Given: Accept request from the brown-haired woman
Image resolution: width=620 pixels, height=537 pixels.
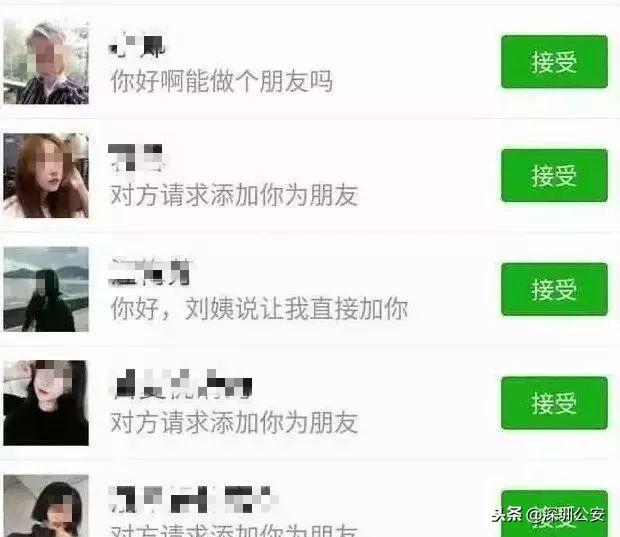Looking at the screenshot, I should click(554, 175).
